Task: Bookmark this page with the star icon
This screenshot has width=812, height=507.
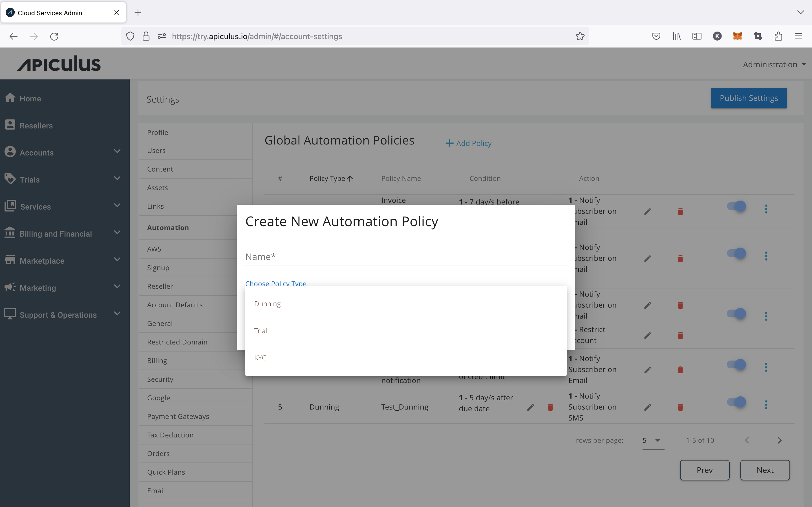Action: click(x=580, y=36)
